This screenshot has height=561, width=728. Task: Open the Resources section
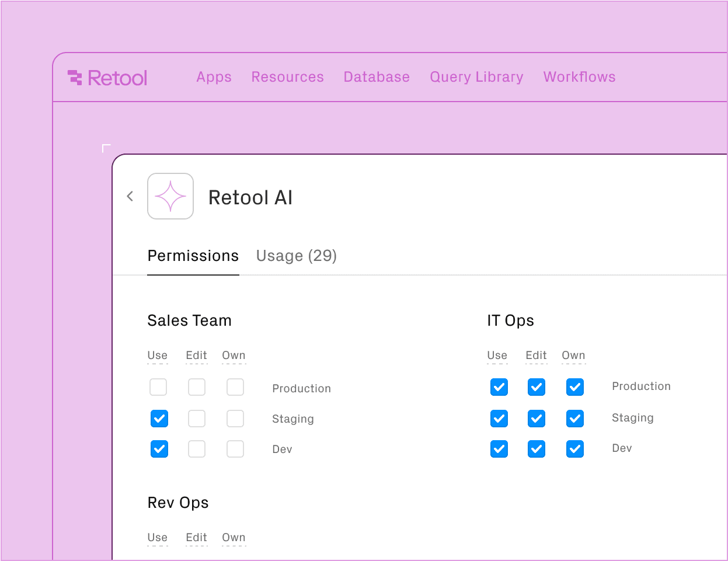[287, 76]
